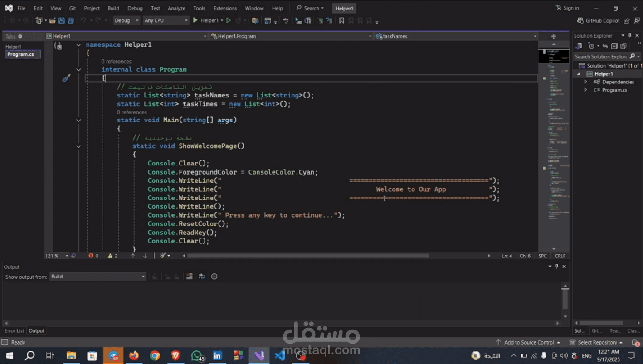Open the taskNames member navigation dropdown
Image resolution: width=643 pixels, height=364 pixels.
click(x=456, y=36)
